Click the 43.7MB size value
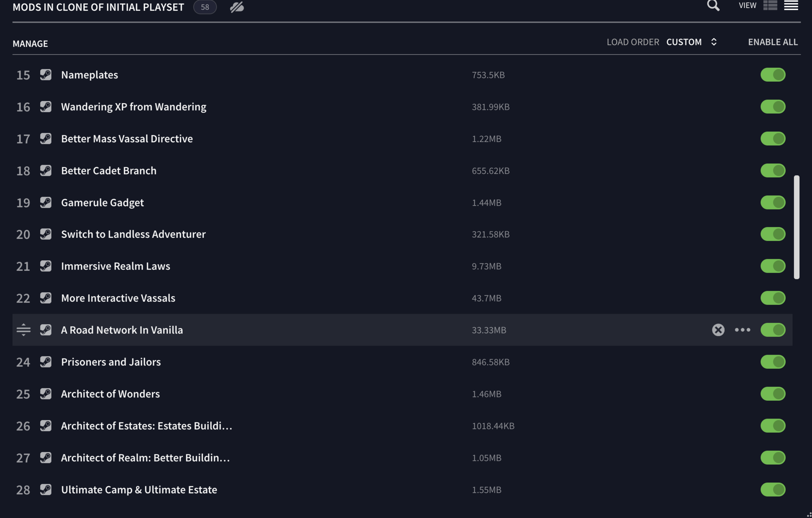This screenshot has height=518, width=812. (486, 298)
